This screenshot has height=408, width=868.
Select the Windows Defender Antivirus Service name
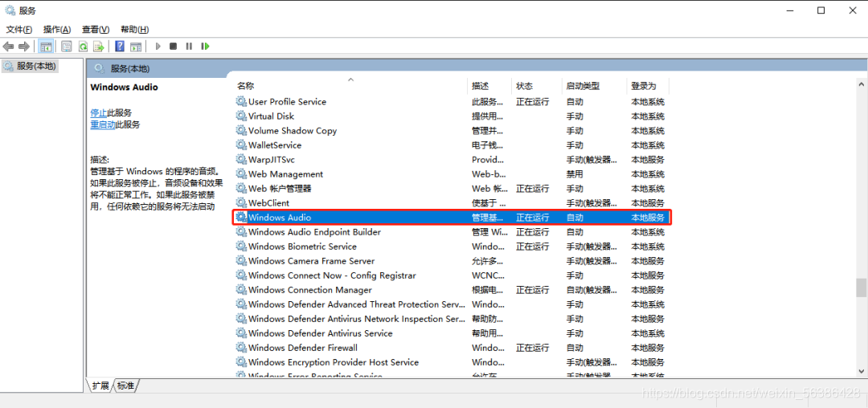click(320, 333)
